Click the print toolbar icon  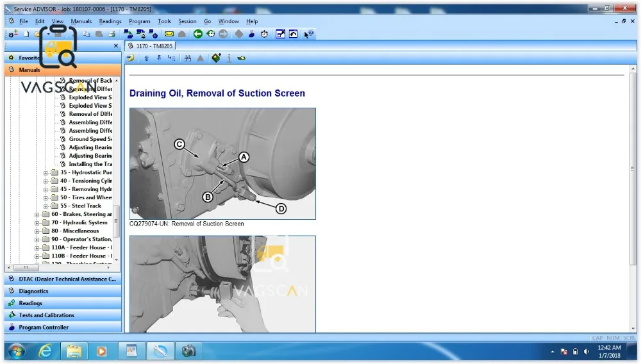pyautogui.click(x=112, y=35)
